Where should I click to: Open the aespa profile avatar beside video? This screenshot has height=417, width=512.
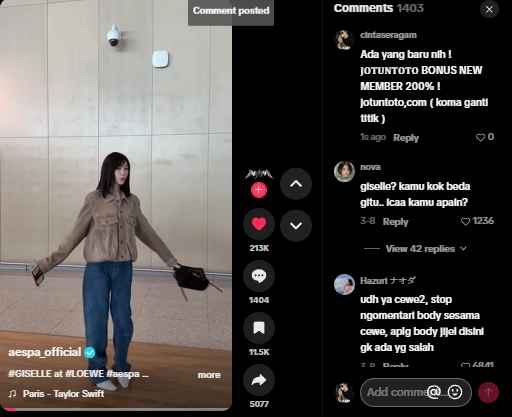(x=259, y=173)
